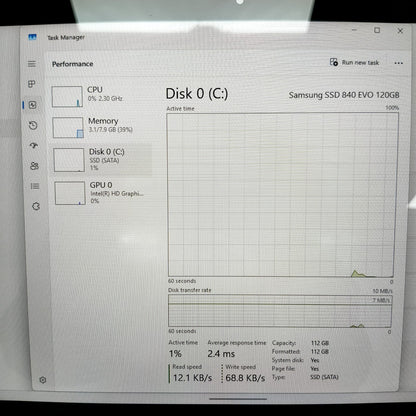Open Task Manager settings gear

click(43, 380)
